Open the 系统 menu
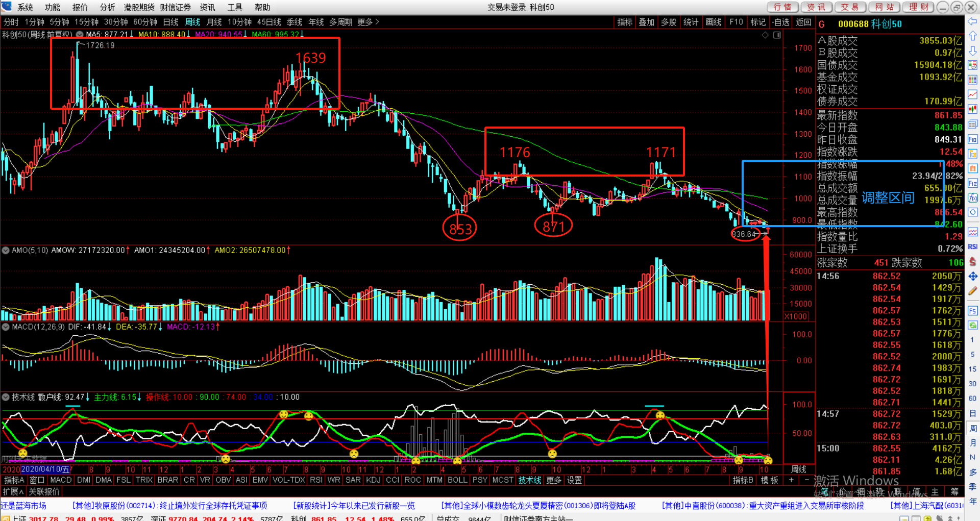Screen dimensions: 980x521 [x=25, y=7]
